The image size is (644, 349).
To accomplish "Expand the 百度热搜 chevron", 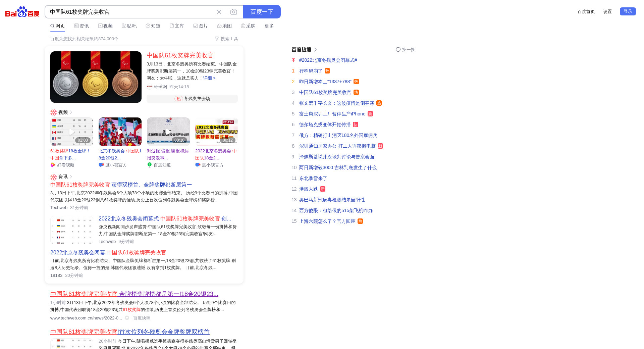I will (315, 50).
